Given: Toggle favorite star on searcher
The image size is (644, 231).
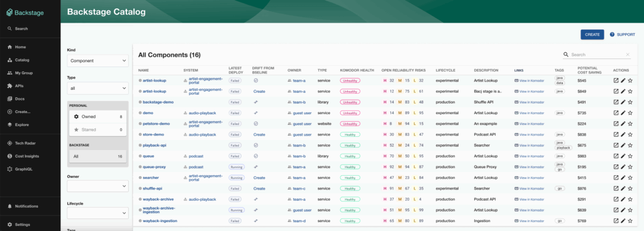Looking at the screenshot, I should (x=630, y=178).
